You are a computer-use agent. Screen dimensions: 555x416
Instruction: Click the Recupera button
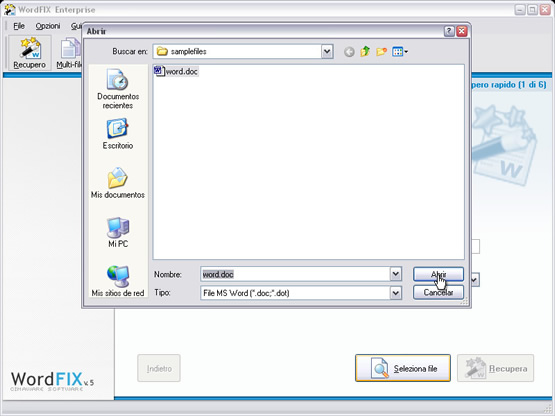click(x=495, y=368)
